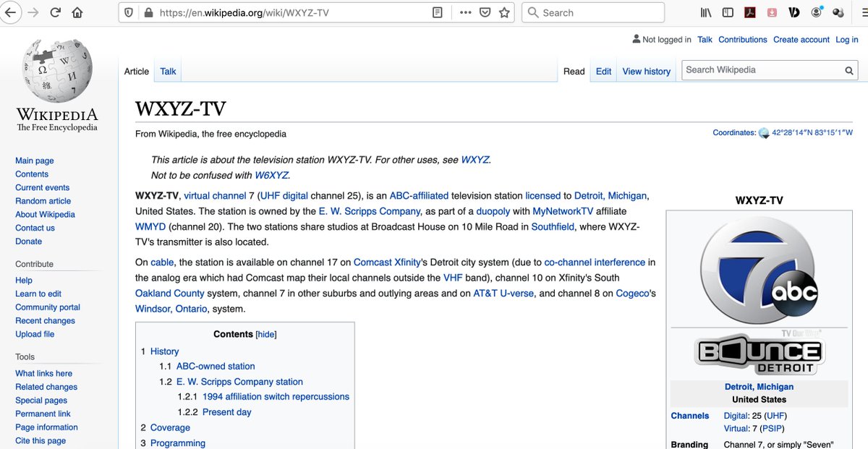The height and width of the screenshot is (449, 868).
Task: Toggle the browser sidebar icon
Action: coord(728,12)
